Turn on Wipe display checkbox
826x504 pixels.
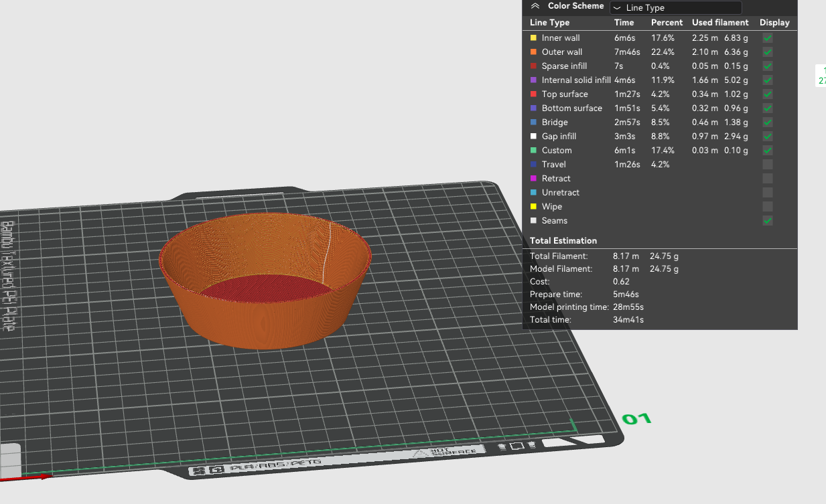(x=768, y=207)
